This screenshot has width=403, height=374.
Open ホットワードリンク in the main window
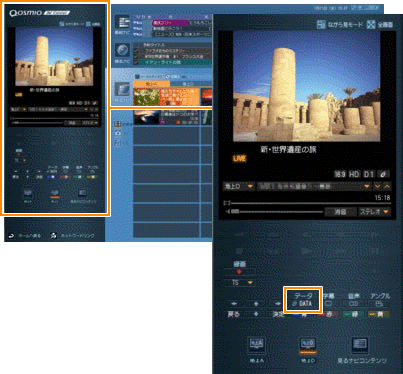click(72, 236)
